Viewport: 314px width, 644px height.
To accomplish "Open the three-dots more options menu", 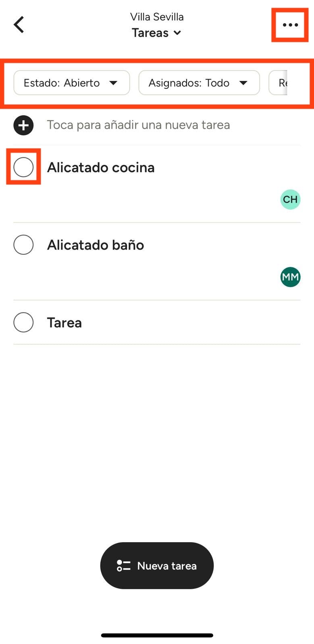I will pyautogui.click(x=290, y=25).
